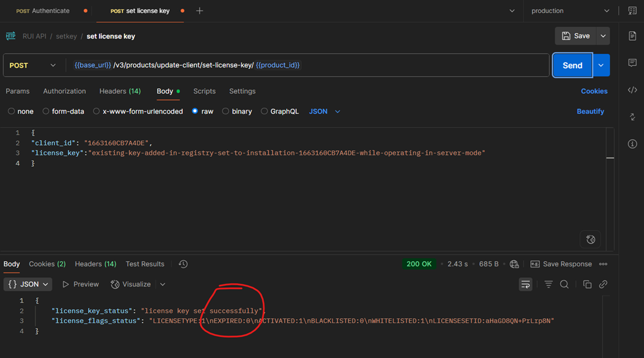The image size is (644, 358).
Task: Switch to the Authenticate request tab
Action: [x=42, y=11]
